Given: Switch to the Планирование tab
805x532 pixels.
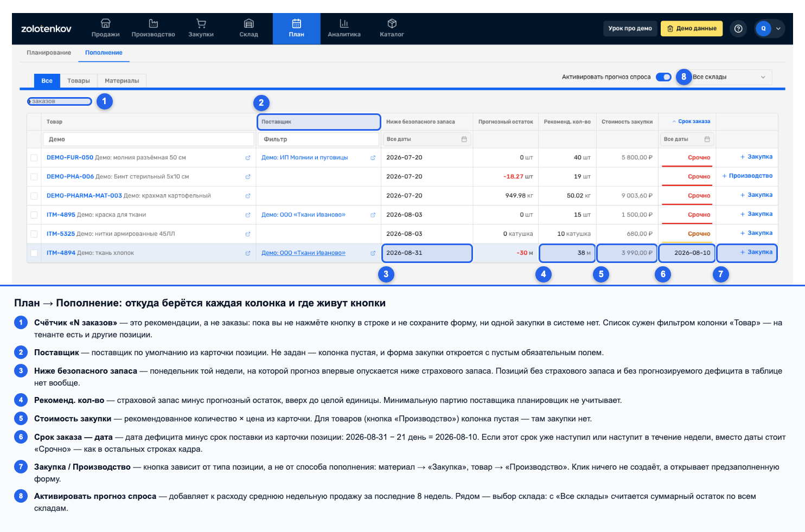Looking at the screenshot, I should [49, 53].
